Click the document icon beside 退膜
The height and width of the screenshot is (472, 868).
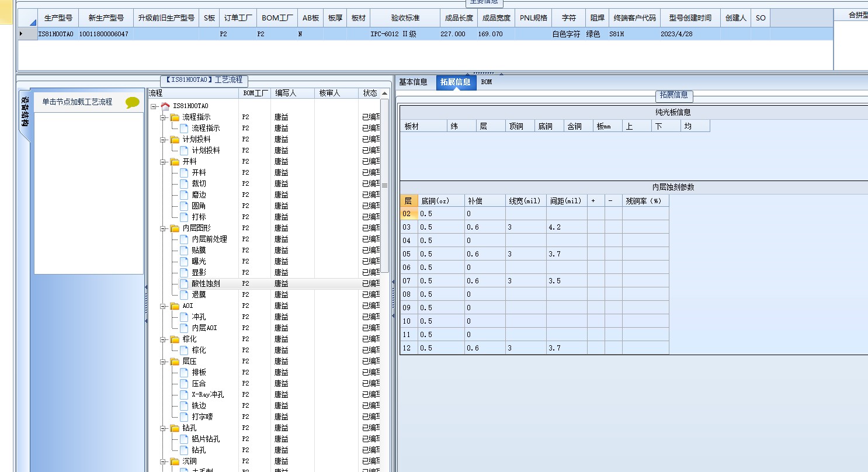point(184,294)
